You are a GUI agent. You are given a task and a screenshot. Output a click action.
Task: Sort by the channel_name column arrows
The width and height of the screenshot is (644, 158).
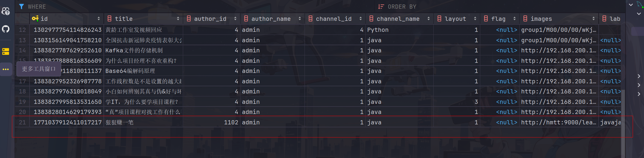429,19
